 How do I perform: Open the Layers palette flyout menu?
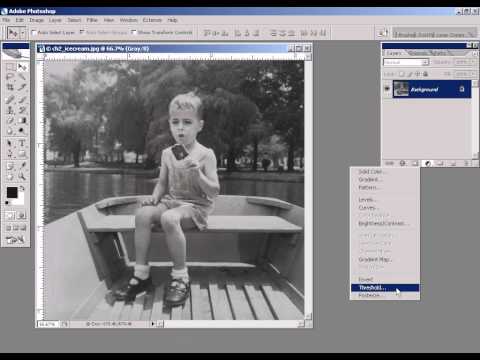(475, 53)
